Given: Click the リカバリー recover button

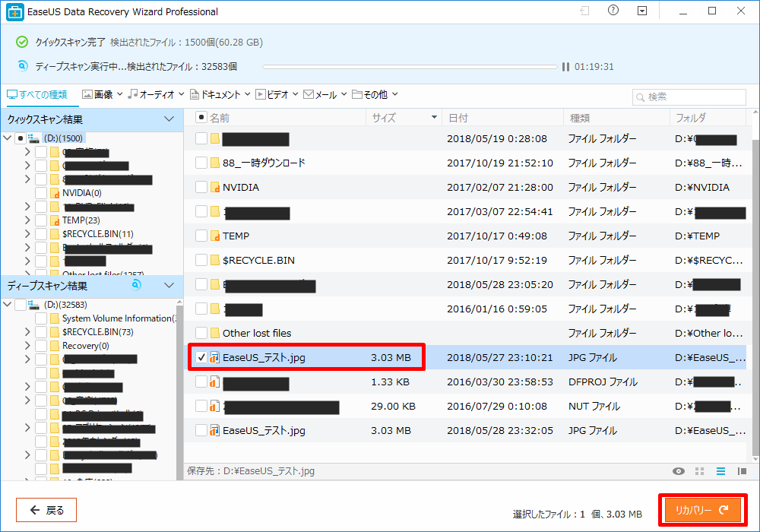Looking at the screenshot, I should pyautogui.click(x=702, y=510).
